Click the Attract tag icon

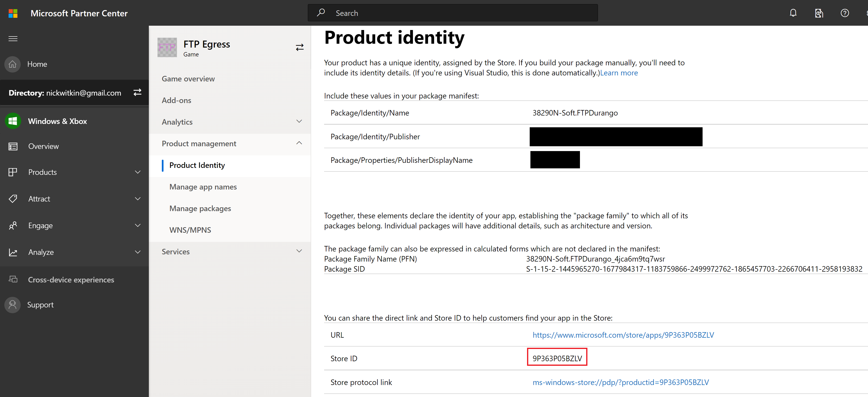click(x=13, y=199)
